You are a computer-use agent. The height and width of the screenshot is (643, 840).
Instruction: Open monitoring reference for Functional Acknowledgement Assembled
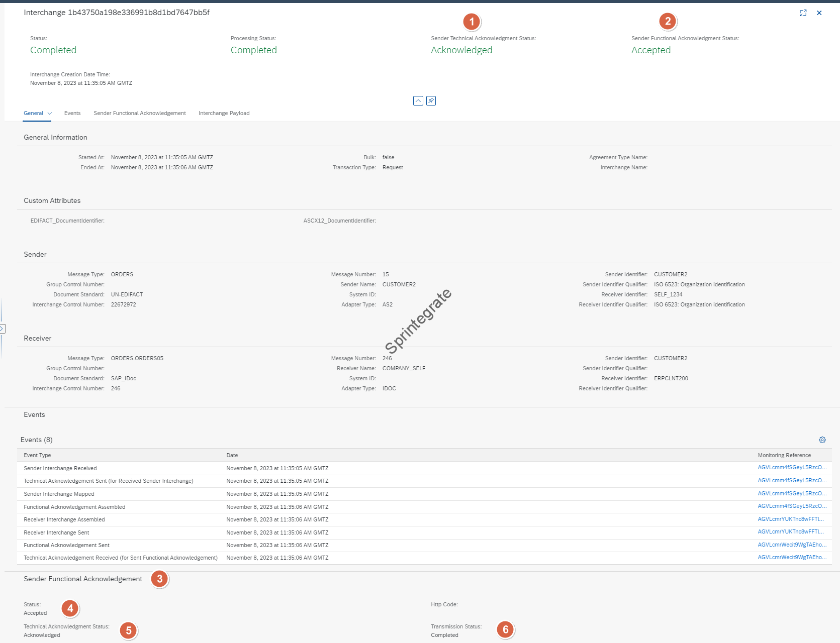coord(792,506)
